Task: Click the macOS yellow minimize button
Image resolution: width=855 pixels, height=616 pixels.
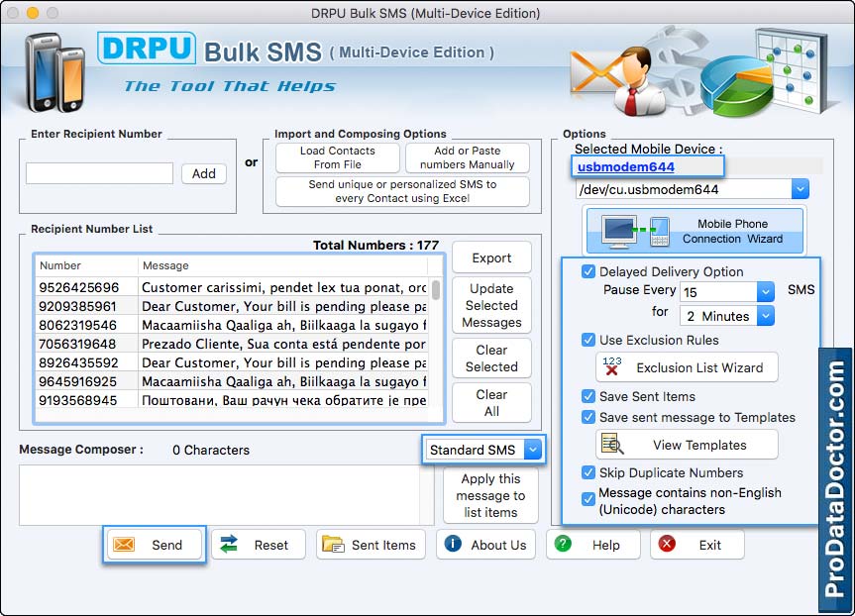Action: click(x=33, y=13)
